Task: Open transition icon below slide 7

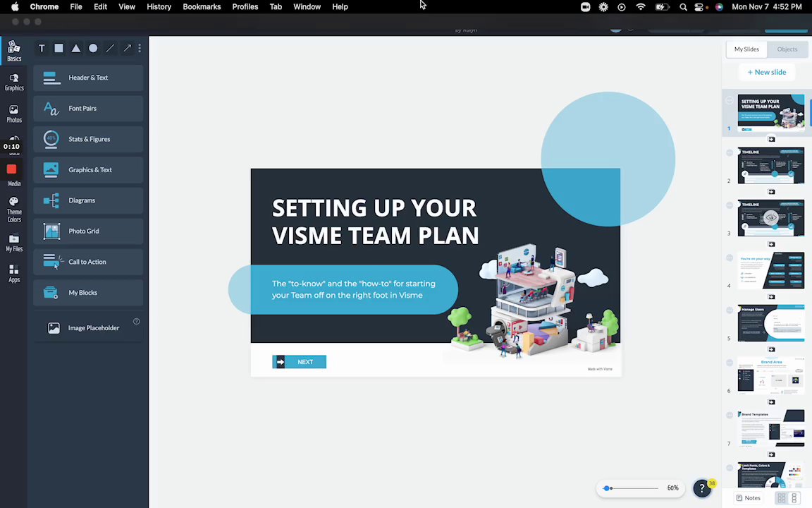Action: point(771,454)
